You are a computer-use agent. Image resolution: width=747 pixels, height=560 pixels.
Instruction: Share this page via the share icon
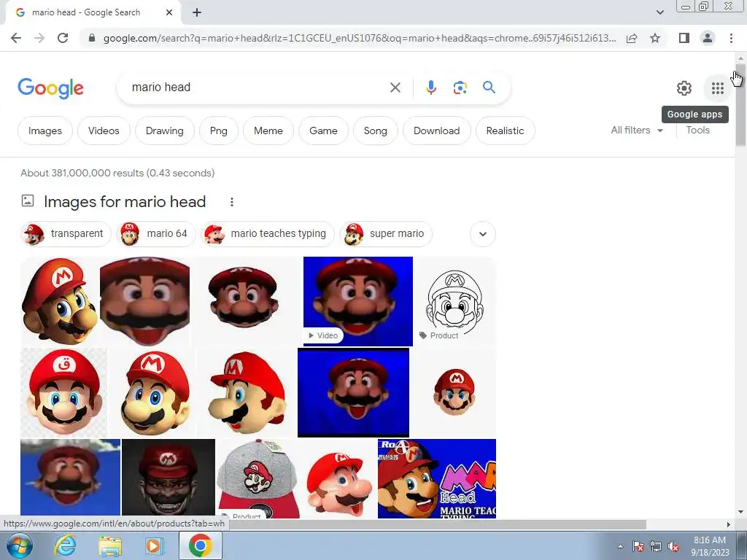pyautogui.click(x=632, y=38)
